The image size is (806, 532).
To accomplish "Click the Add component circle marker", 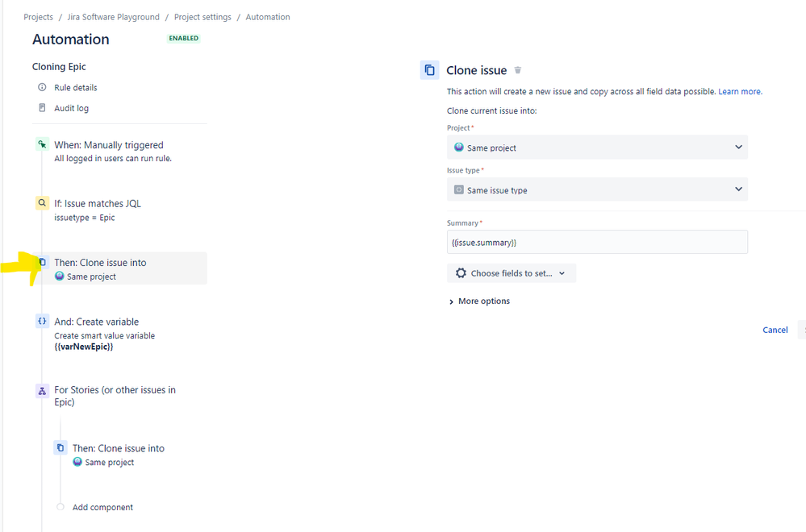I will pos(61,507).
